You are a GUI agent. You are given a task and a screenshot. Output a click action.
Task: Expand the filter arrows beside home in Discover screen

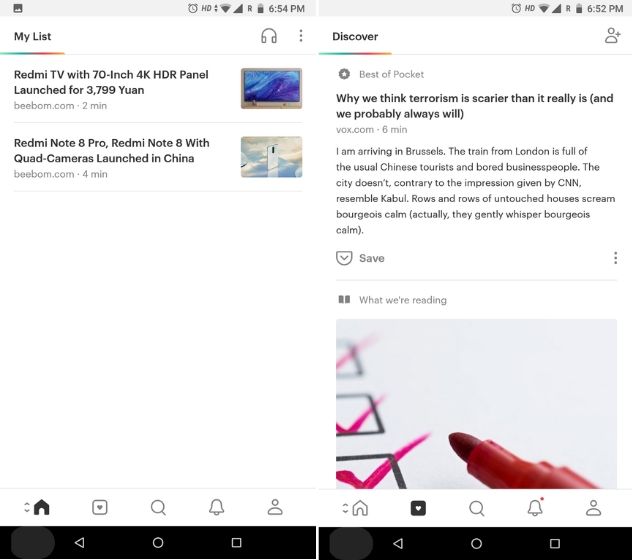coord(345,508)
